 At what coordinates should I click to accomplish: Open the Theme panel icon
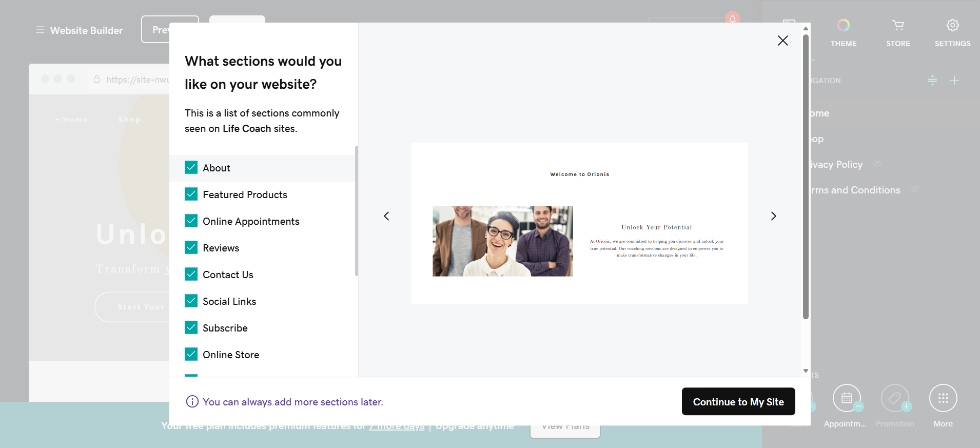[844, 25]
